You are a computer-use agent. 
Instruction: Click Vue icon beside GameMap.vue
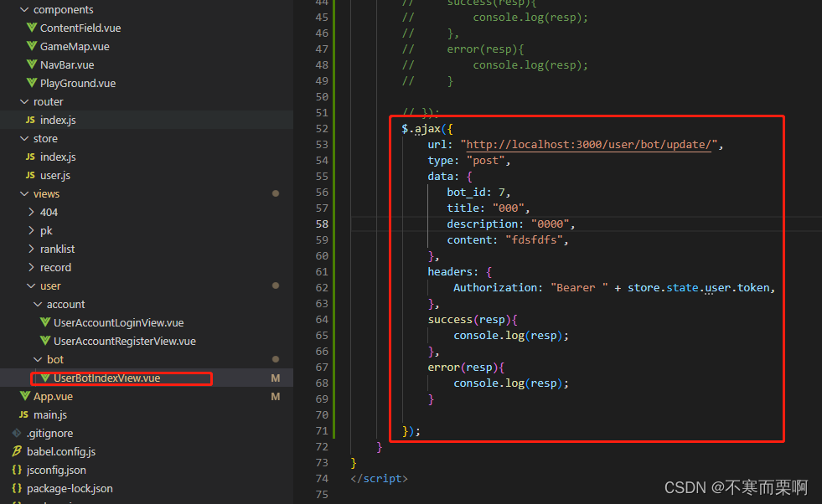coord(32,46)
